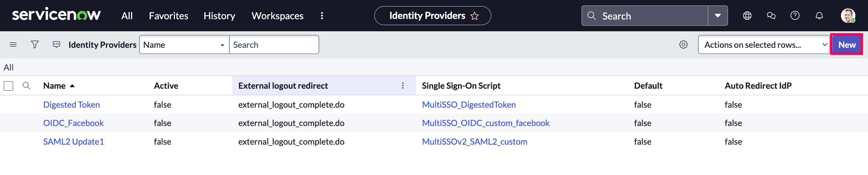This screenshot has height=175, width=868.
Task: Click the list Search input field
Action: [274, 45]
